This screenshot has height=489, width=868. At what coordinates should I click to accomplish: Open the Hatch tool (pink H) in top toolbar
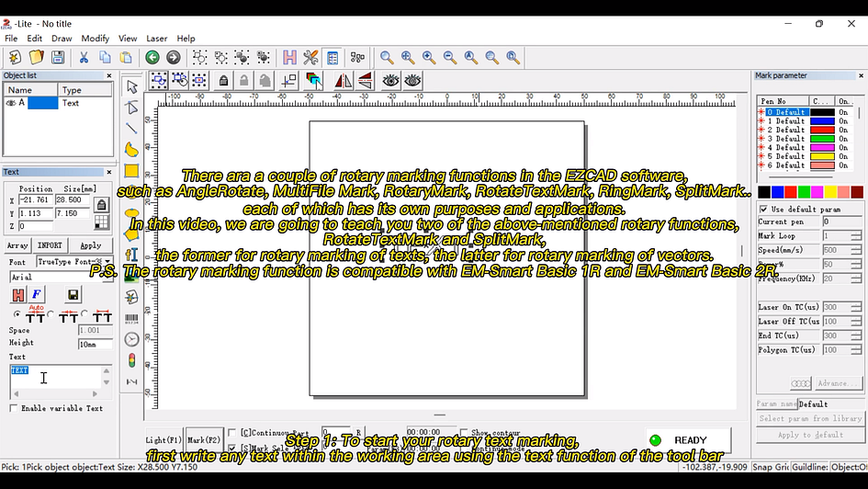(x=289, y=57)
